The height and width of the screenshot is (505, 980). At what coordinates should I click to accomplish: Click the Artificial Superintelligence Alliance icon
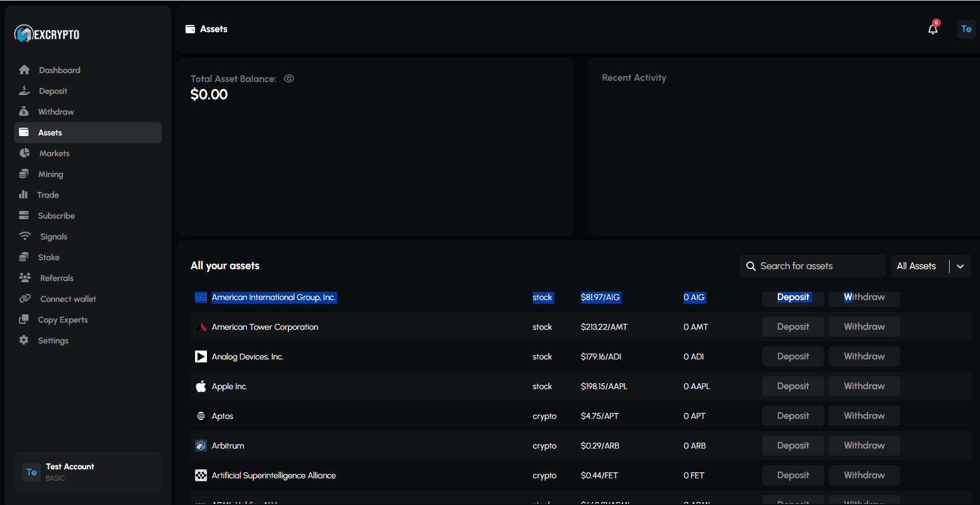click(201, 475)
